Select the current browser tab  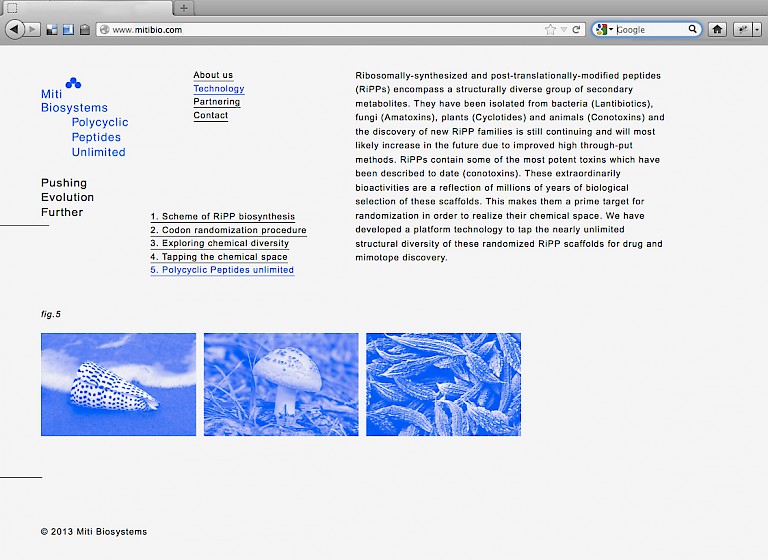[87, 8]
